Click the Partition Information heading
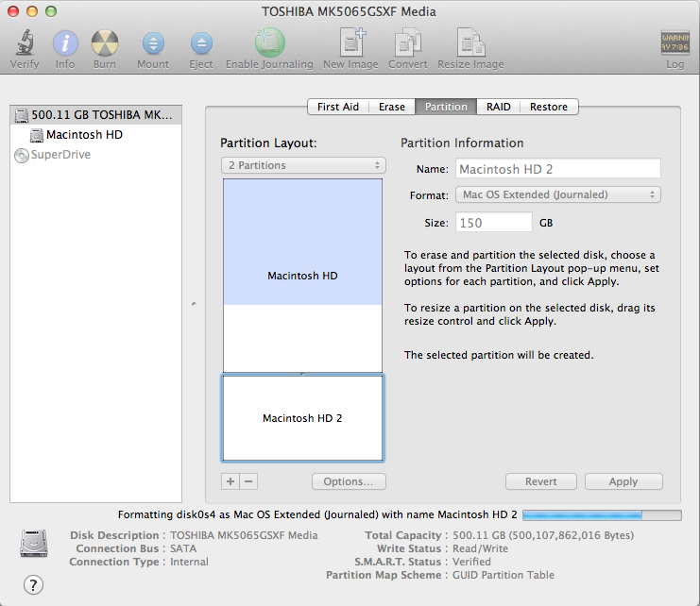 (462, 143)
